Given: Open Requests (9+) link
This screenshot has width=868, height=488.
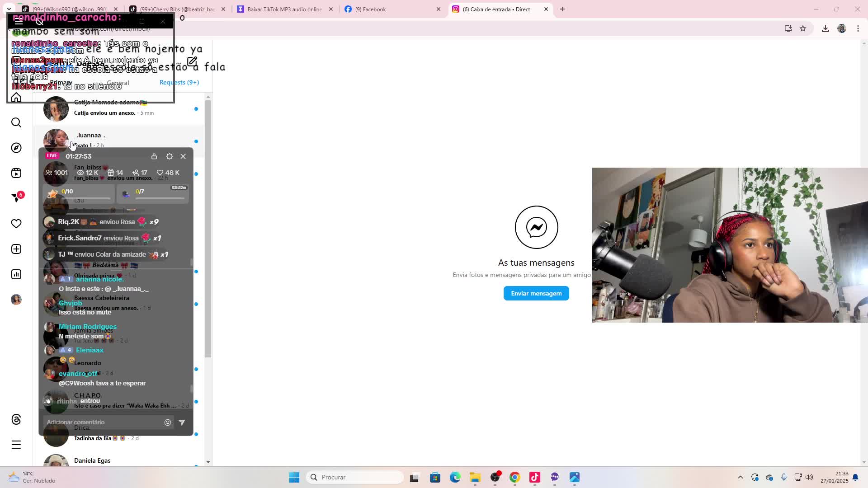Looking at the screenshot, I should [x=179, y=82].
